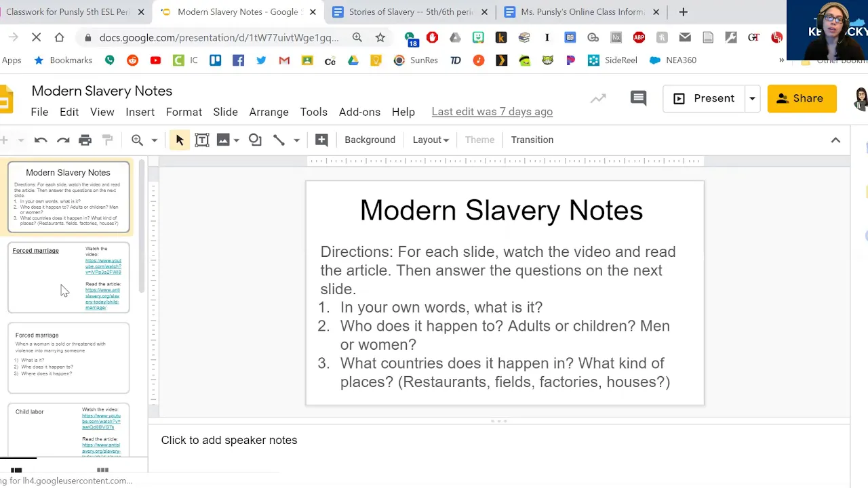Stop page loading with X button
Image resolution: width=868 pixels, height=488 pixels.
click(x=37, y=37)
